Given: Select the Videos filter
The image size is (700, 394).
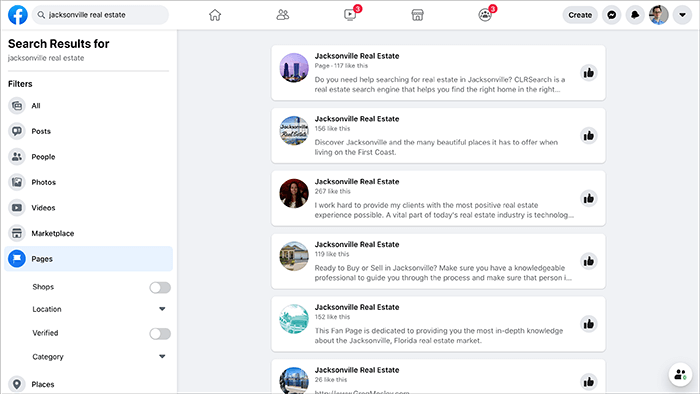Looking at the screenshot, I should point(88,207).
